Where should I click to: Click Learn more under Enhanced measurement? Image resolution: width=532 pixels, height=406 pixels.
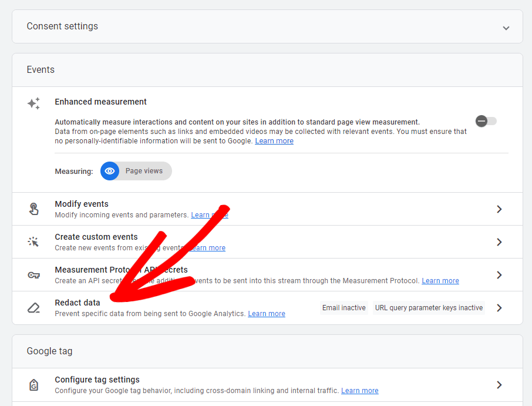[x=274, y=140]
